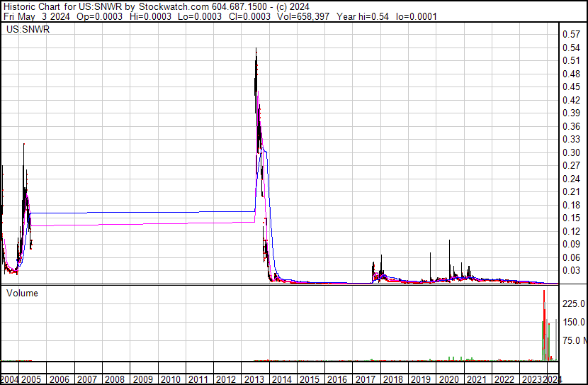
Task: Click the 'Volume' panel label
Action: click(x=22, y=293)
